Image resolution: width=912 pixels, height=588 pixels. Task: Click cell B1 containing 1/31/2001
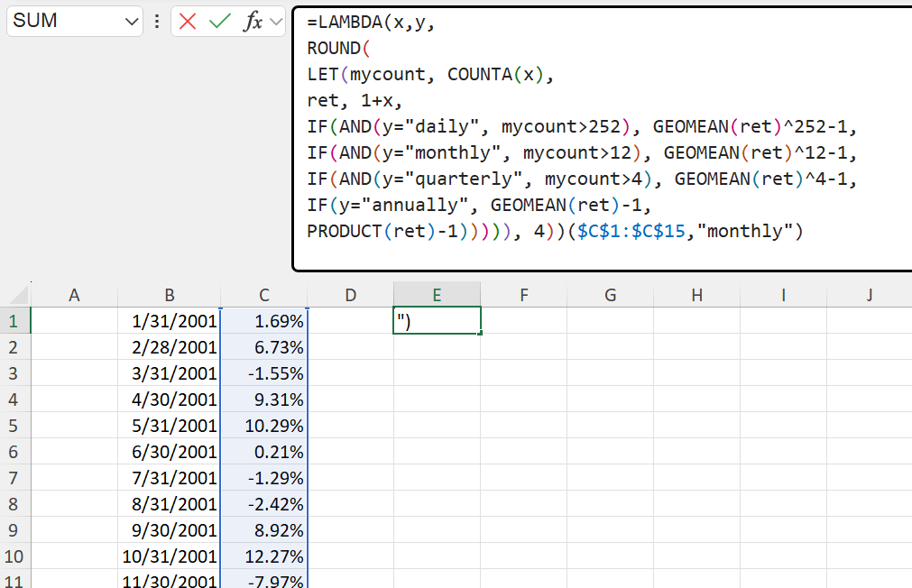(x=170, y=321)
